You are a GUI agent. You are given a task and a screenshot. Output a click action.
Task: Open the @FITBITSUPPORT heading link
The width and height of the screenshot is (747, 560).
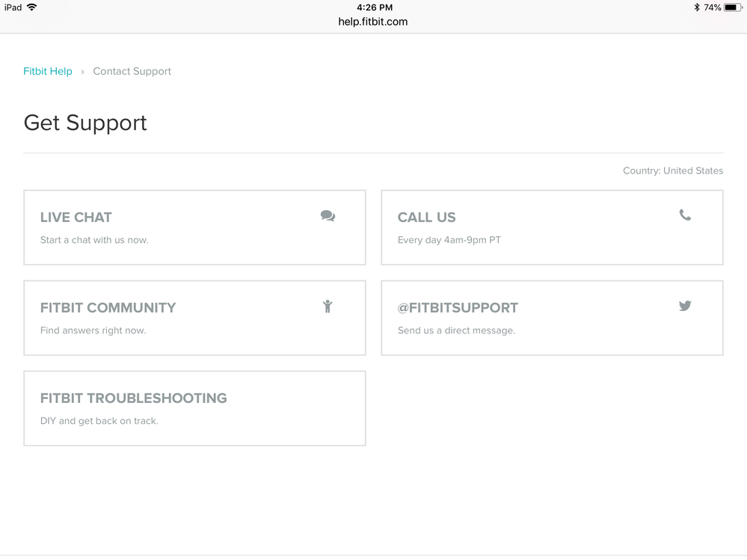tap(458, 308)
